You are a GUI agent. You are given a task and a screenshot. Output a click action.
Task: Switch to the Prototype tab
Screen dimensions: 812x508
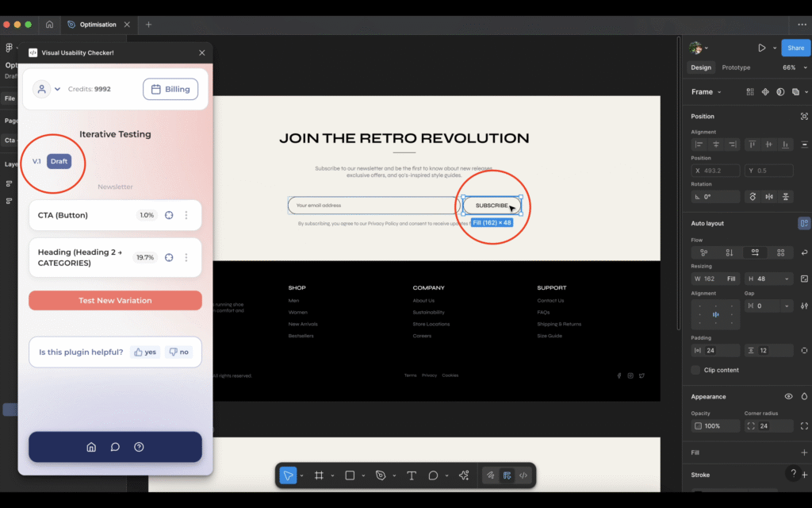[735, 67]
